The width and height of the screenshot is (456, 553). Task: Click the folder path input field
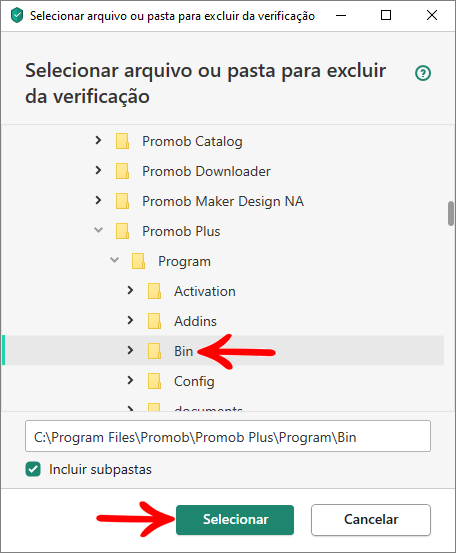pos(228,436)
